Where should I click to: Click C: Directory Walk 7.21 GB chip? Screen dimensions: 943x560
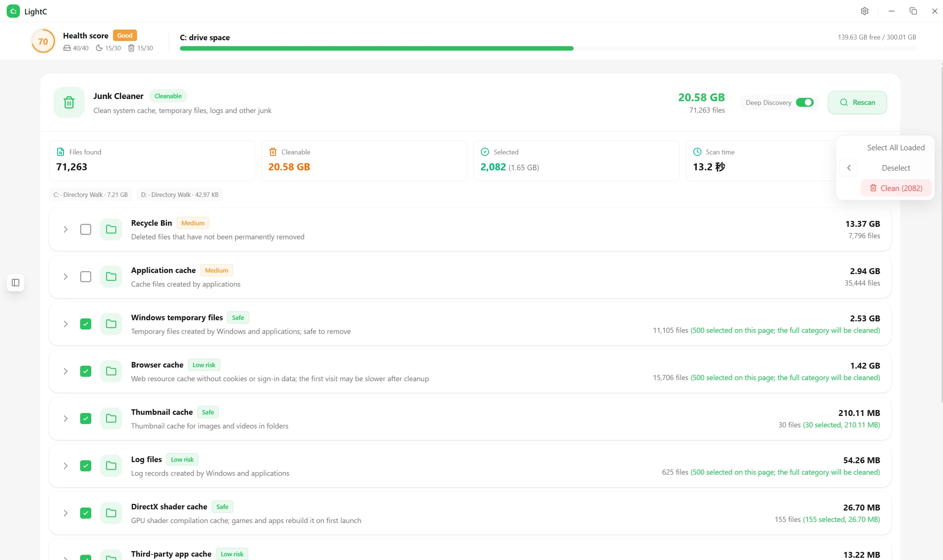[90, 195]
